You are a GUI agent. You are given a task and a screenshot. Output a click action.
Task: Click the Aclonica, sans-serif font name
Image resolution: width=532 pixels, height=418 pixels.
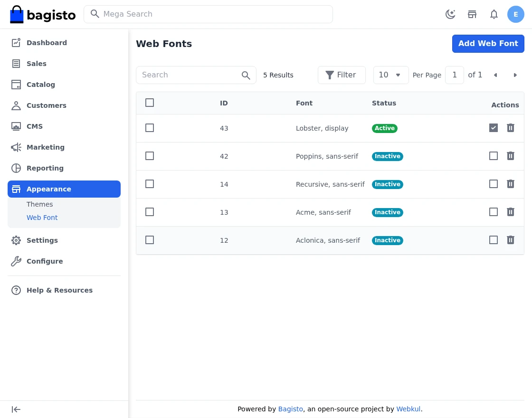tap(328, 240)
